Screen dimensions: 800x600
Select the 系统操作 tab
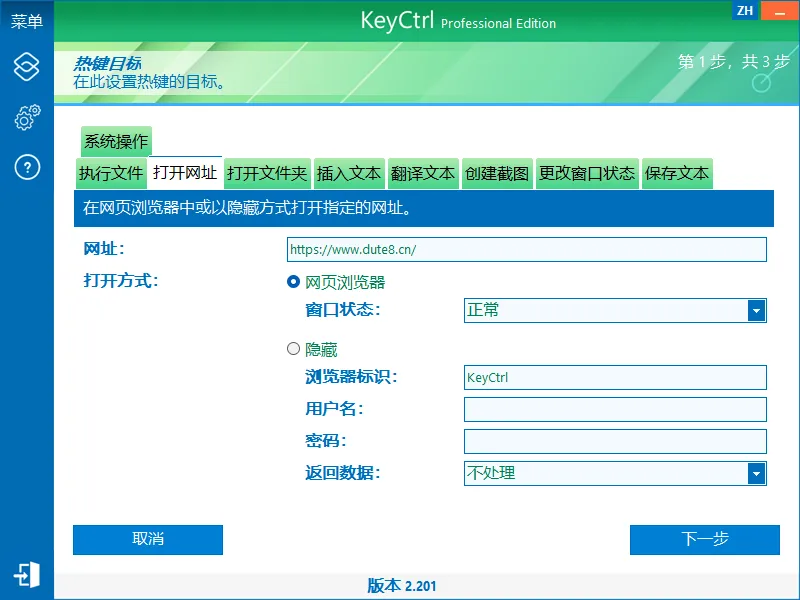(x=116, y=141)
